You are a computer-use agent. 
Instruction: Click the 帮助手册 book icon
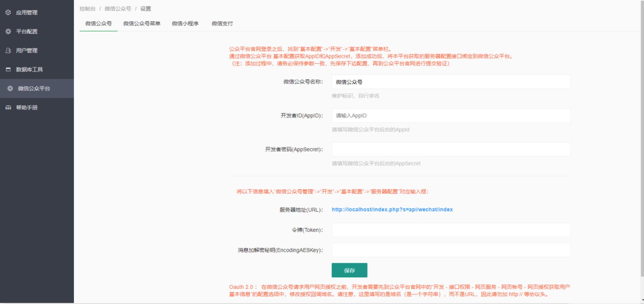tap(8, 107)
